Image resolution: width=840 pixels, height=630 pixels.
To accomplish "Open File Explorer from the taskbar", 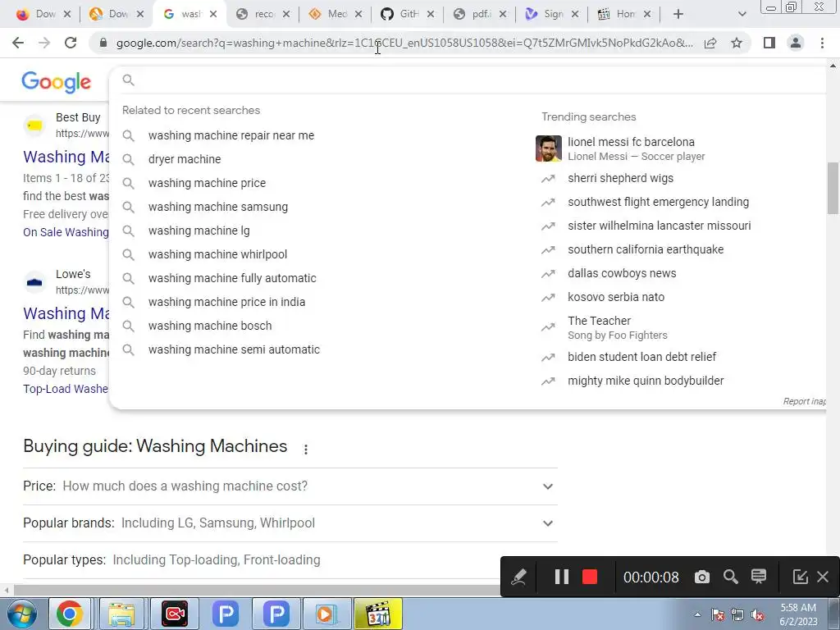I will click(x=121, y=614).
